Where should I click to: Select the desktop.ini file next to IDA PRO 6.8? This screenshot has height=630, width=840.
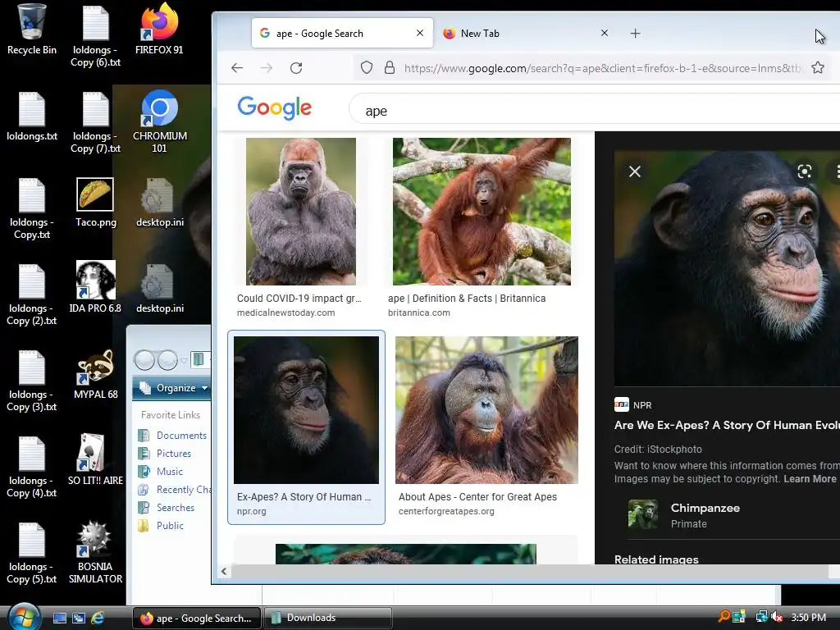click(x=159, y=288)
